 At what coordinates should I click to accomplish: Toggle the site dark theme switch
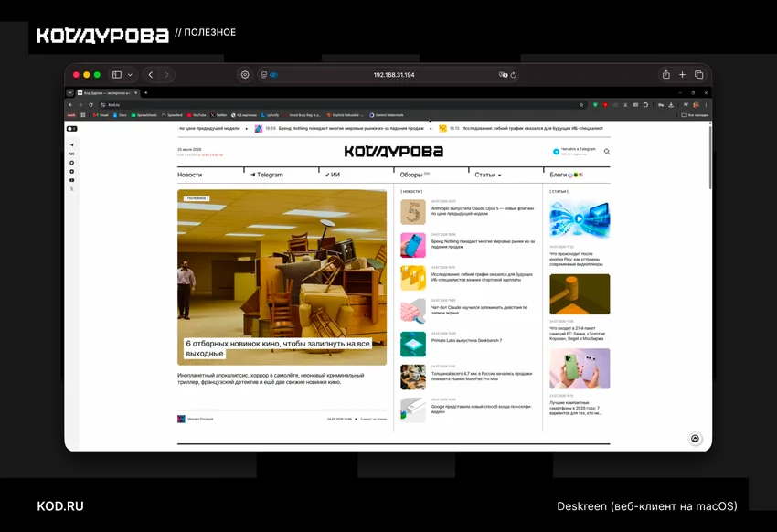[x=72, y=129]
